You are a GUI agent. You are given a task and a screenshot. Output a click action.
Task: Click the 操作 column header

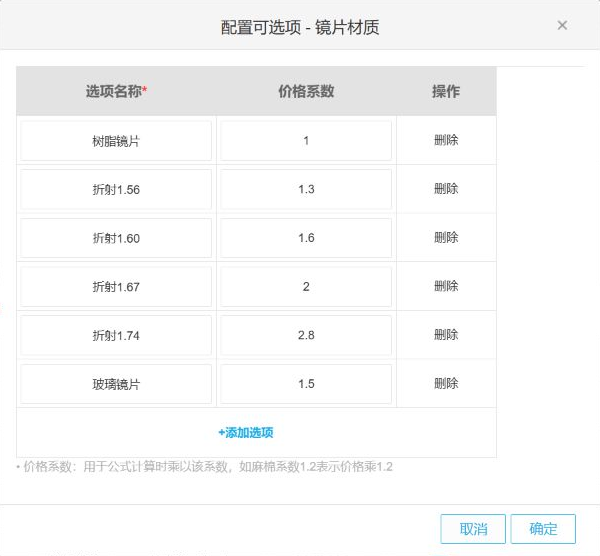446,91
